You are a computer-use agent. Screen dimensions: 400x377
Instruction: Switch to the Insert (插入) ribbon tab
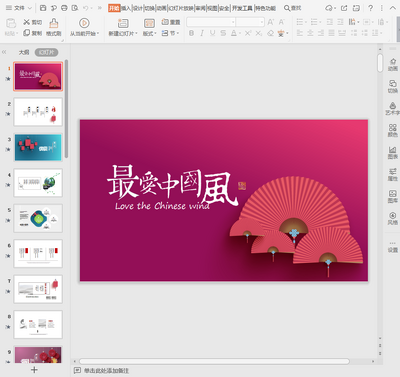(126, 8)
